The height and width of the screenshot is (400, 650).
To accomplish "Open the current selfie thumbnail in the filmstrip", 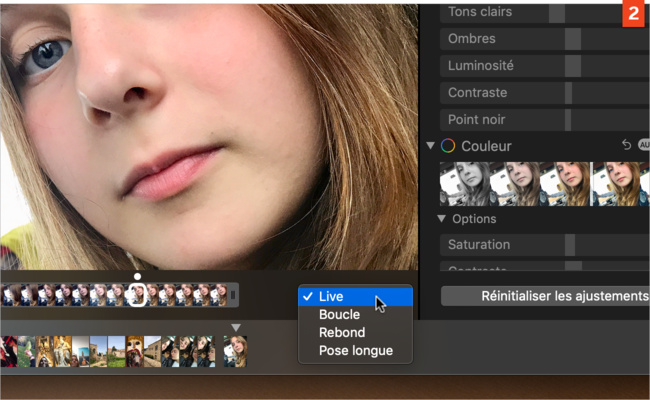I will coord(235,352).
